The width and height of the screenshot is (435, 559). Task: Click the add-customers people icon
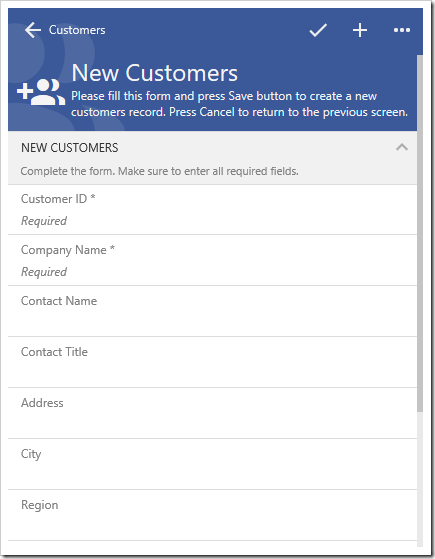(41, 92)
